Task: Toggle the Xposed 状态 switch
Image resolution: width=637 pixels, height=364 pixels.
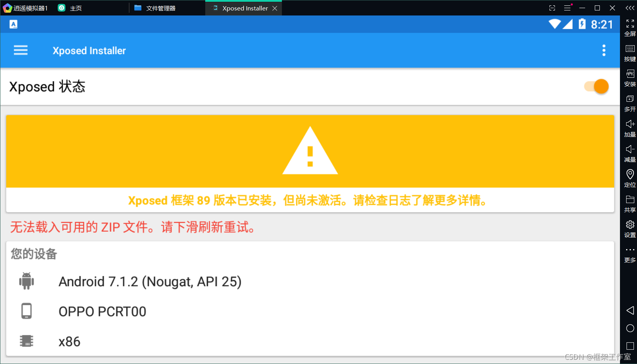Action: coord(596,86)
